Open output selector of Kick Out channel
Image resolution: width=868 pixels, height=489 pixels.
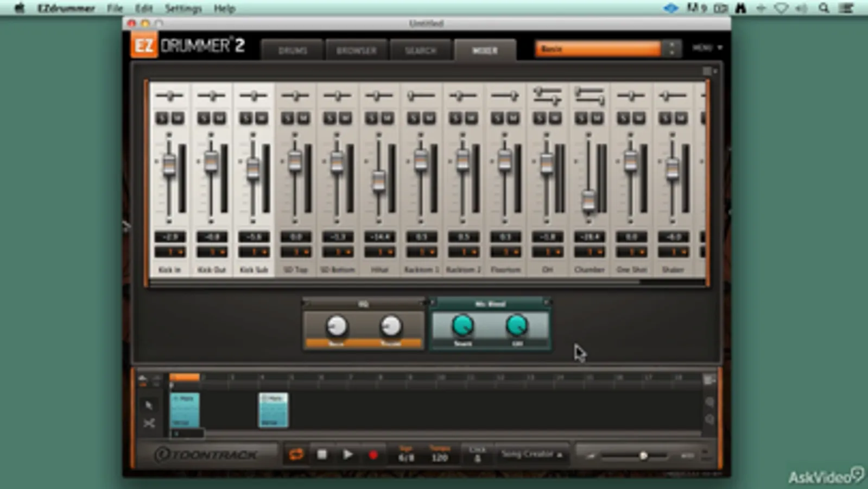point(212,252)
